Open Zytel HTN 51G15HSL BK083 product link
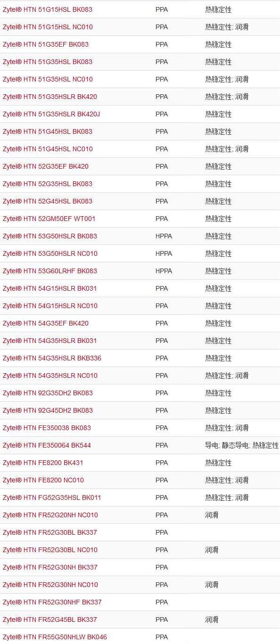The width and height of the screenshot is (280, 644). click(x=48, y=9)
